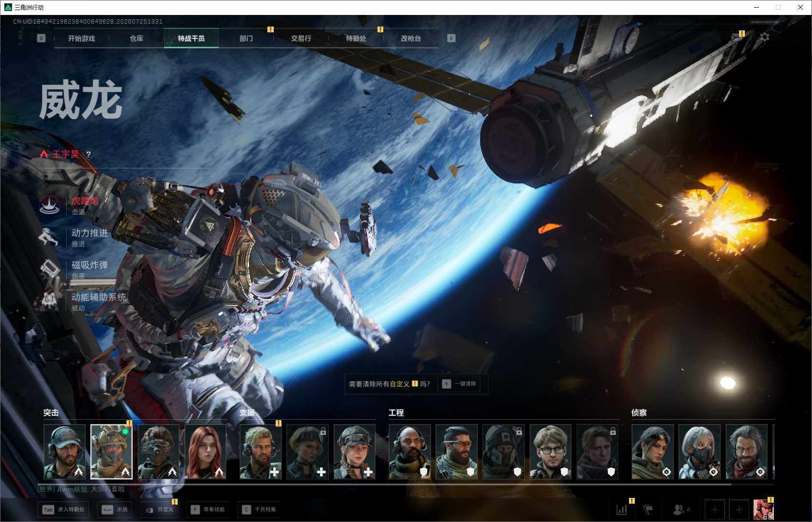Viewport: 812px width, 522px height.
Task: Click the first empty teammate invite slot
Action: (714, 509)
